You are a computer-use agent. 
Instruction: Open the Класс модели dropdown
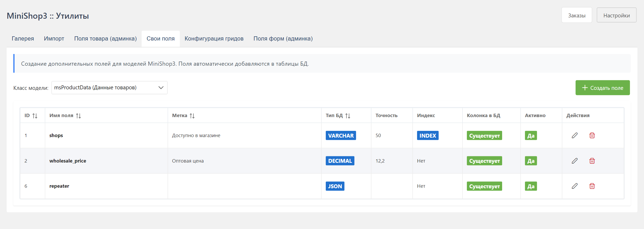tap(109, 87)
